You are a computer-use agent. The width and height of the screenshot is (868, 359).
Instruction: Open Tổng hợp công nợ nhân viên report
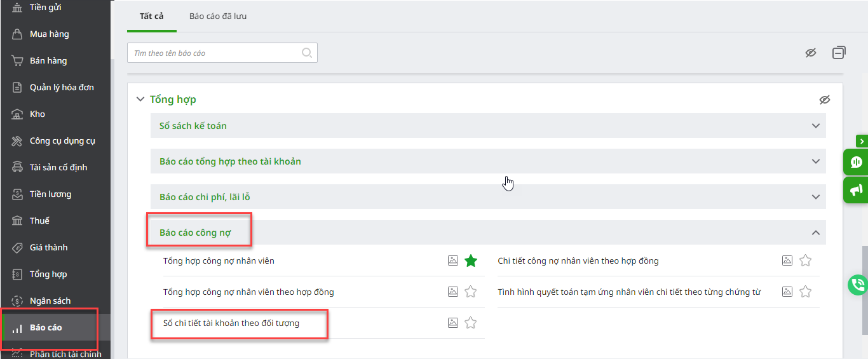219,261
